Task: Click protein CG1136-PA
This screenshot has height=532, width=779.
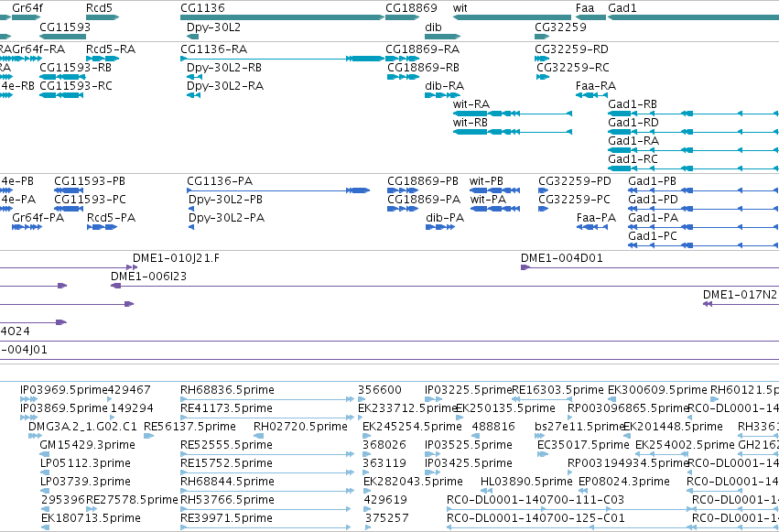Action: [220, 181]
